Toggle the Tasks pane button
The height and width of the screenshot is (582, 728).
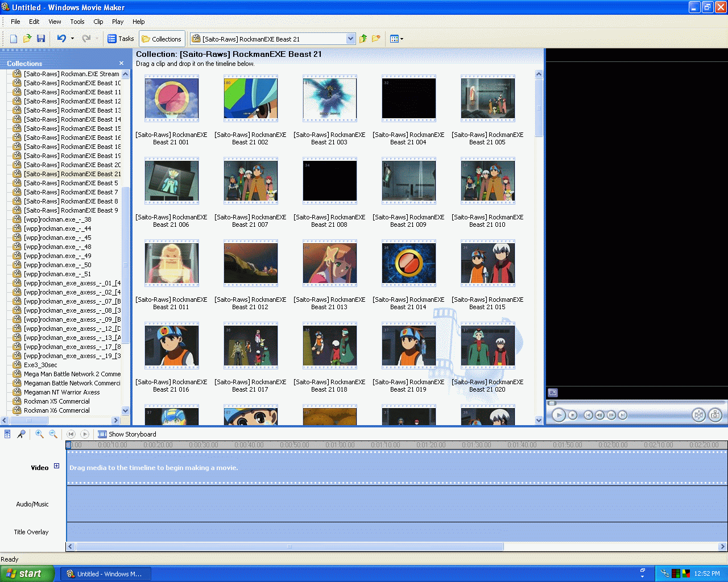[121, 39]
